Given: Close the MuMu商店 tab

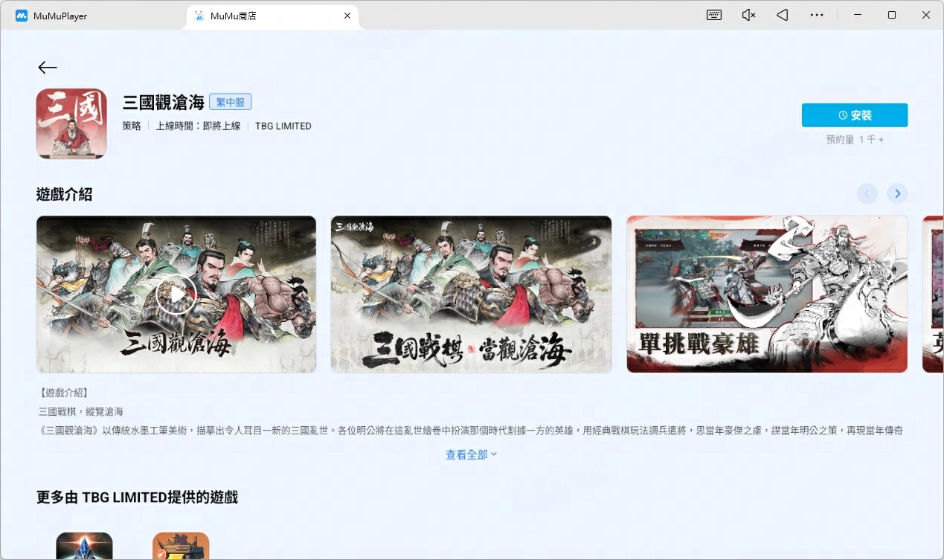Looking at the screenshot, I should pos(347,16).
